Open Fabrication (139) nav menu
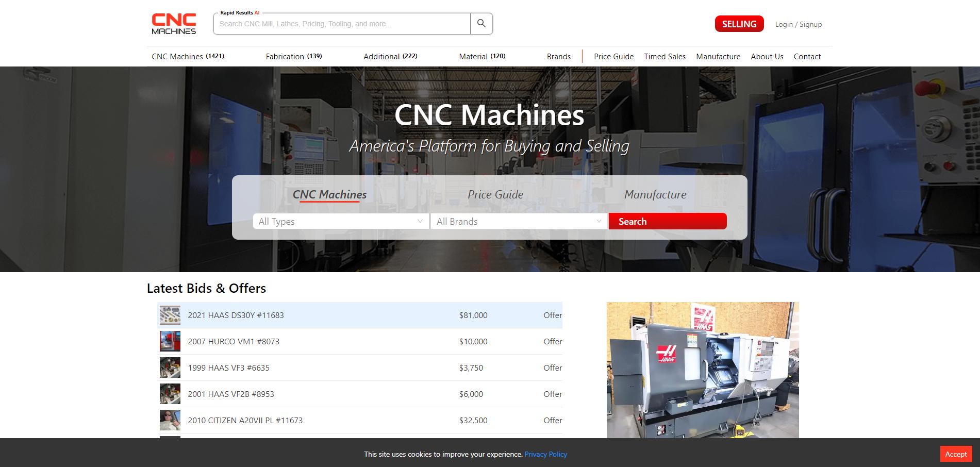Screen dimensions: 980x467 294,56
